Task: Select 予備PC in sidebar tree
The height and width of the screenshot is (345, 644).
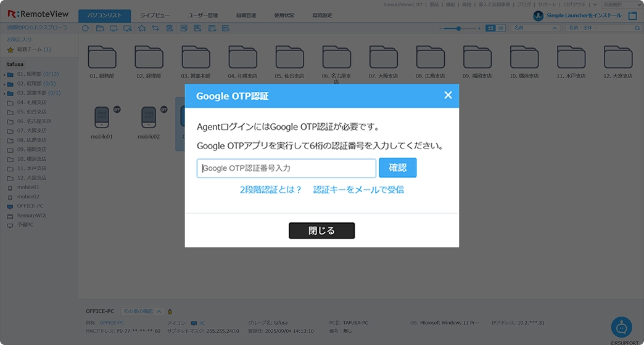Action: point(25,225)
